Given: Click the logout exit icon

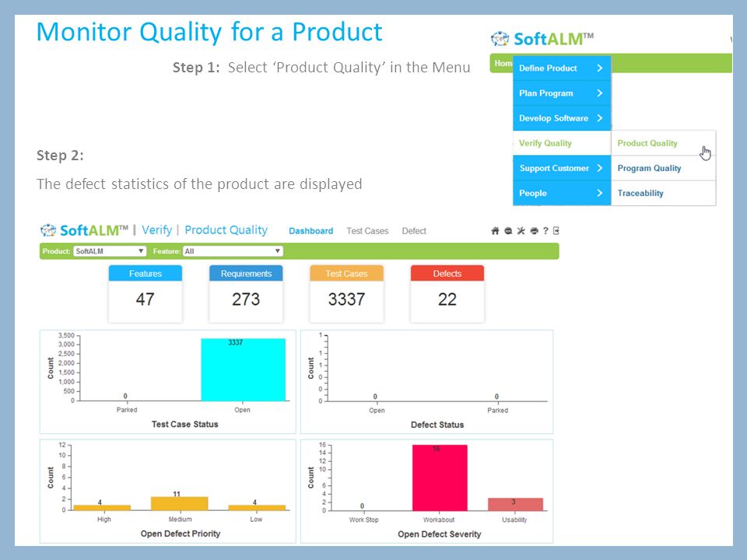Looking at the screenshot, I should [x=556, y=231].
